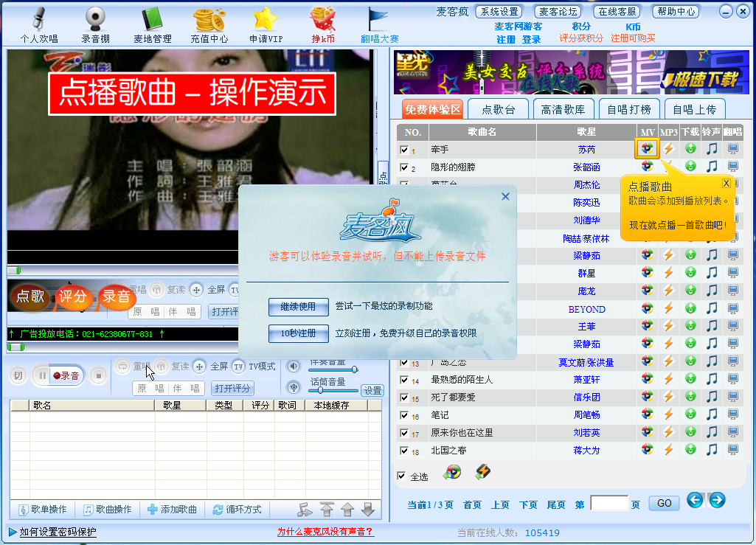
Task: Click ringtone note icon for 牵手
Action: pos(712,148)
